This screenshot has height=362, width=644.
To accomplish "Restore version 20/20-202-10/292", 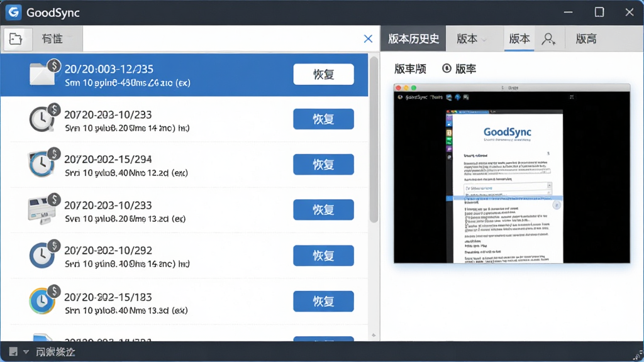I will pyautogui.click(x=324, y=256).
